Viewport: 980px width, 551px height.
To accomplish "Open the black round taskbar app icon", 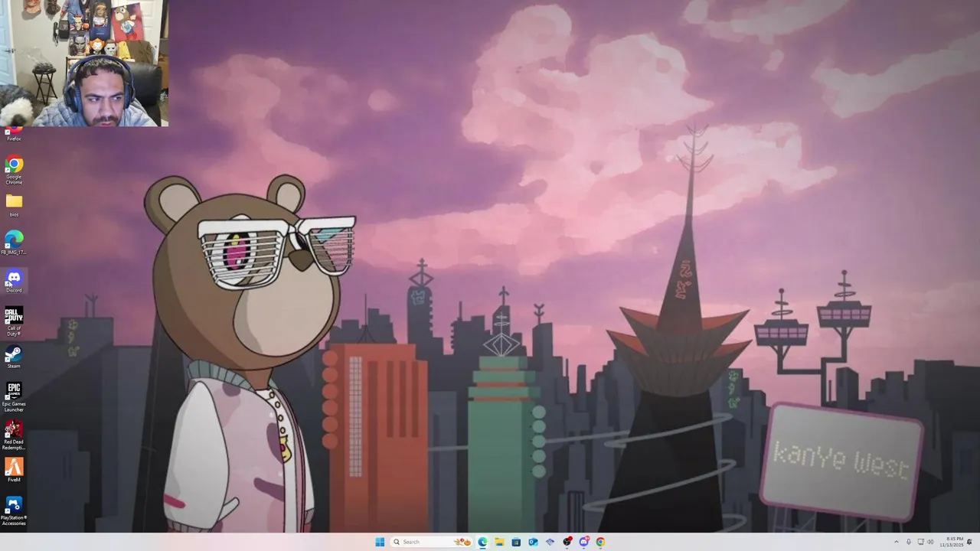I will [567, 542].
